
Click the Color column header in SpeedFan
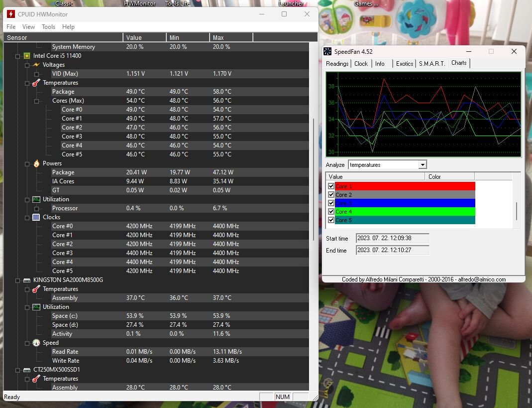(449, 177)
